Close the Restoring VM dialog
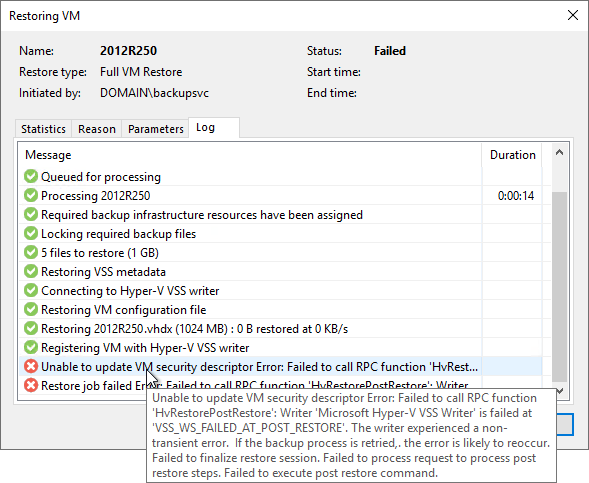Viewport: 589px width, 483px height. pyautogui.click(x=573, y=15)
